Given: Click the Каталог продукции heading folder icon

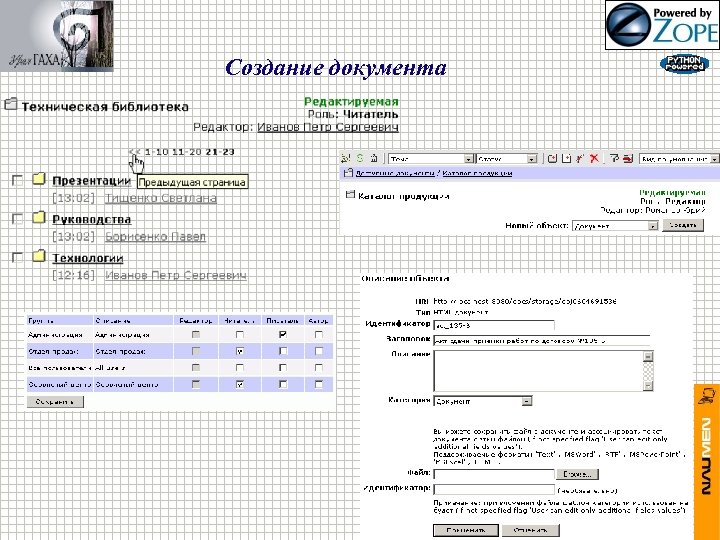Looking at the screenshot, I should click(350, 195).
